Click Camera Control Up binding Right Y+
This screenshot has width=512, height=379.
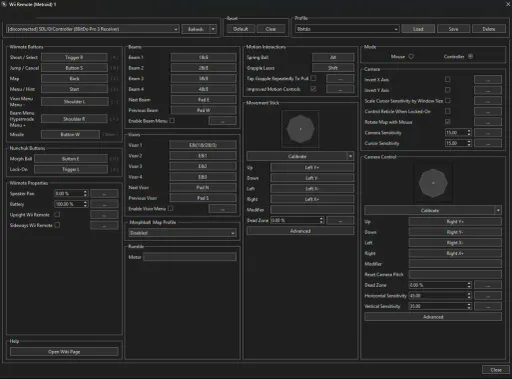455,221
